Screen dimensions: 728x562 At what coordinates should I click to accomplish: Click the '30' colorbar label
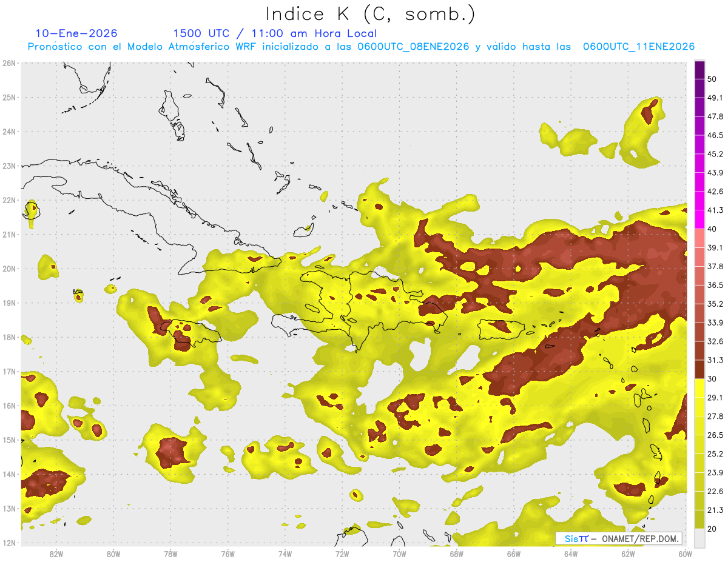[x=712, y=379]
